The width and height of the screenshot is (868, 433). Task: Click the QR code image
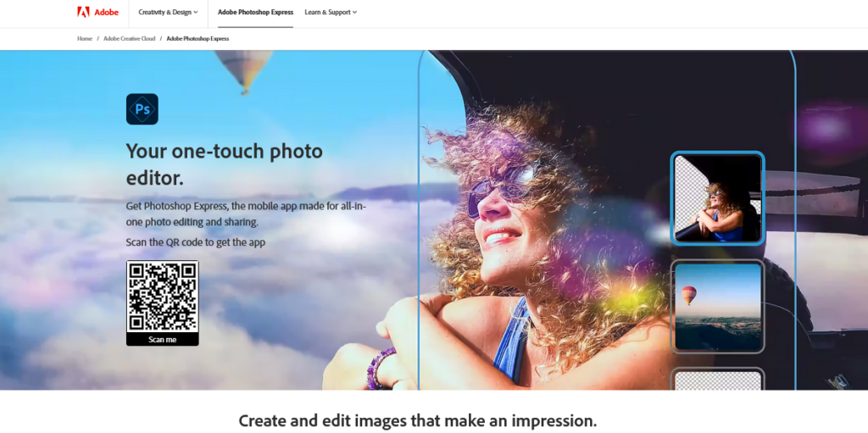coord(162,297)
